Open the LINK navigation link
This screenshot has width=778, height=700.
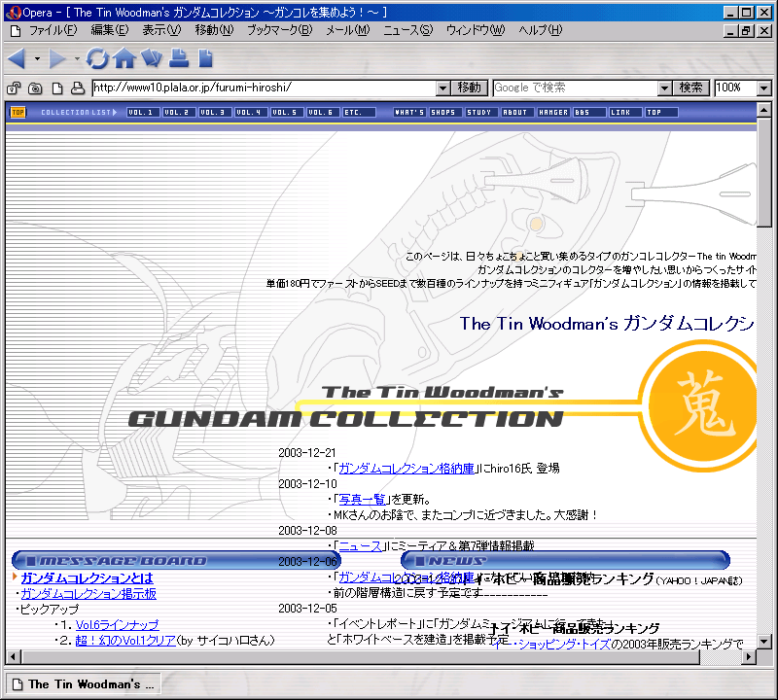625,113
